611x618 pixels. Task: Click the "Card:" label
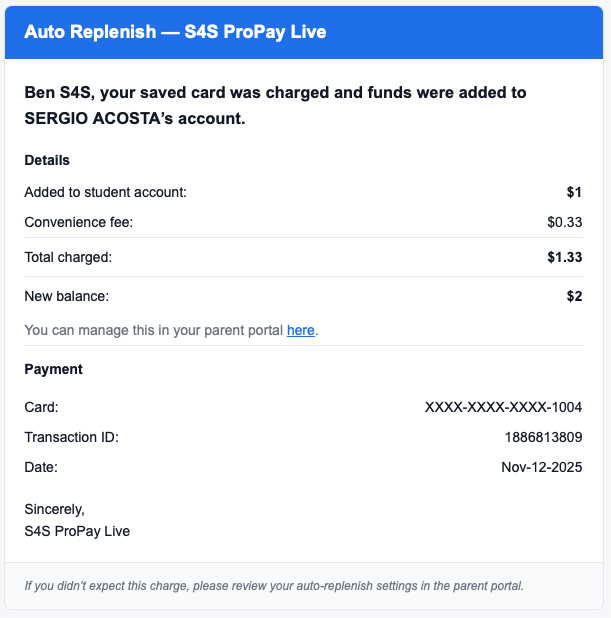pos(41,407)
